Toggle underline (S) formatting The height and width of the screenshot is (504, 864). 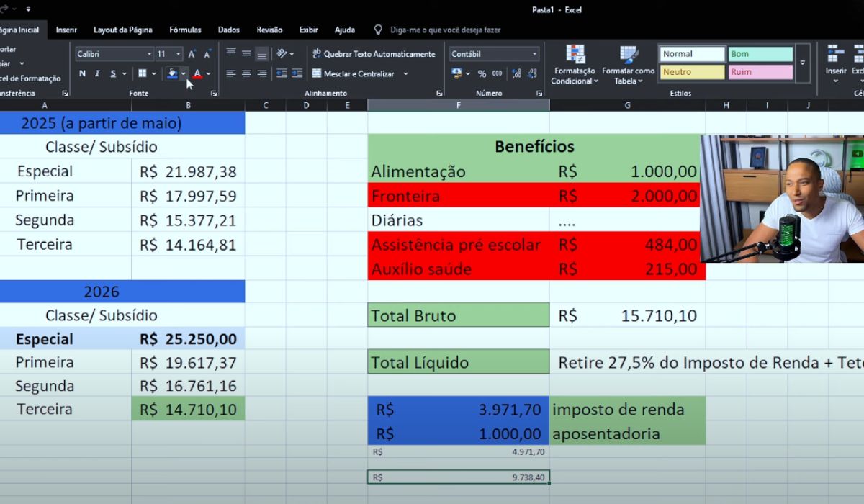point(113,73)
